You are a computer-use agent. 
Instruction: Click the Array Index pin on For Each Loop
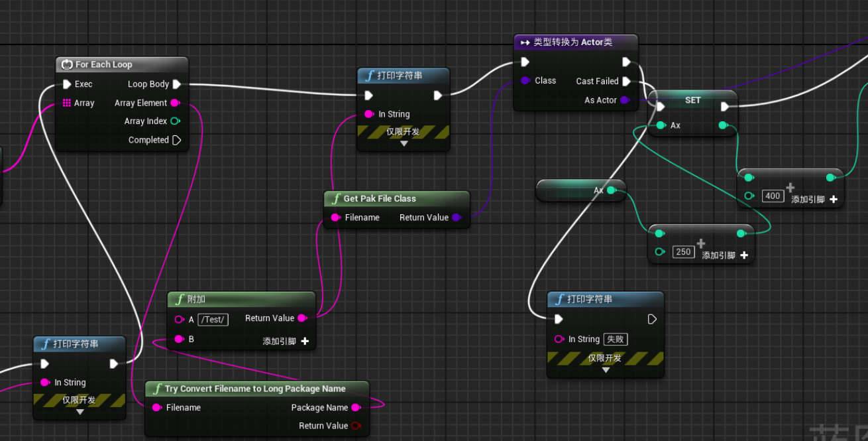click(175, 121)
